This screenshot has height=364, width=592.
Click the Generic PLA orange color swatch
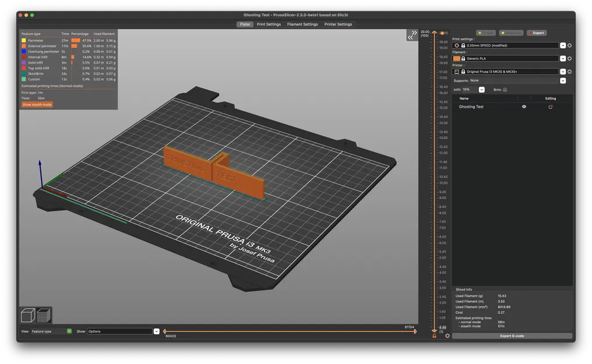click(x=456, y=59)
